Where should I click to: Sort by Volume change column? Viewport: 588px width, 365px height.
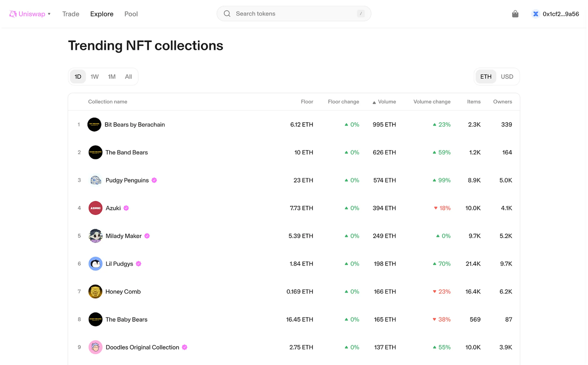[432, 102]
